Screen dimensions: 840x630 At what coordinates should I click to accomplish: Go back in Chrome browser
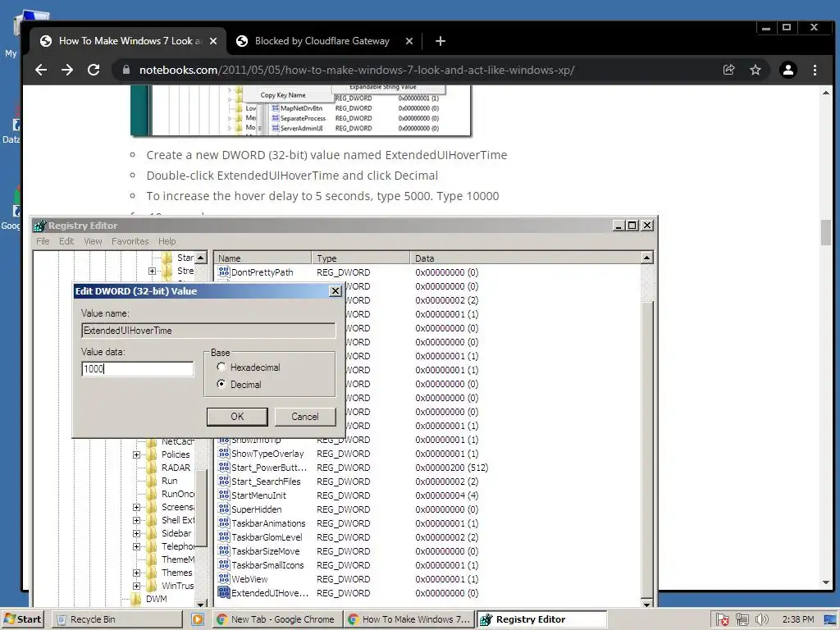pyautogui.click(x=41, y=71)
